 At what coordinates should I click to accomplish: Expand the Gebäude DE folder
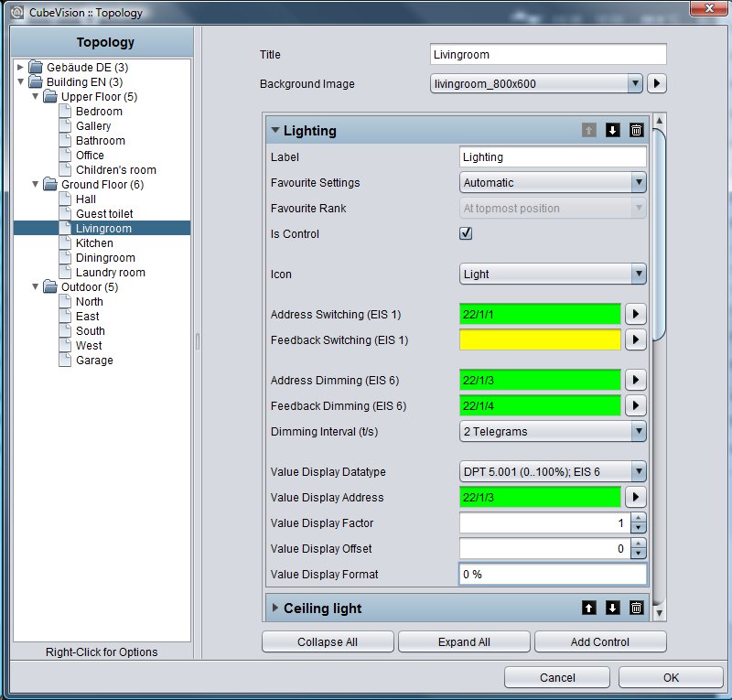[20, 67]
